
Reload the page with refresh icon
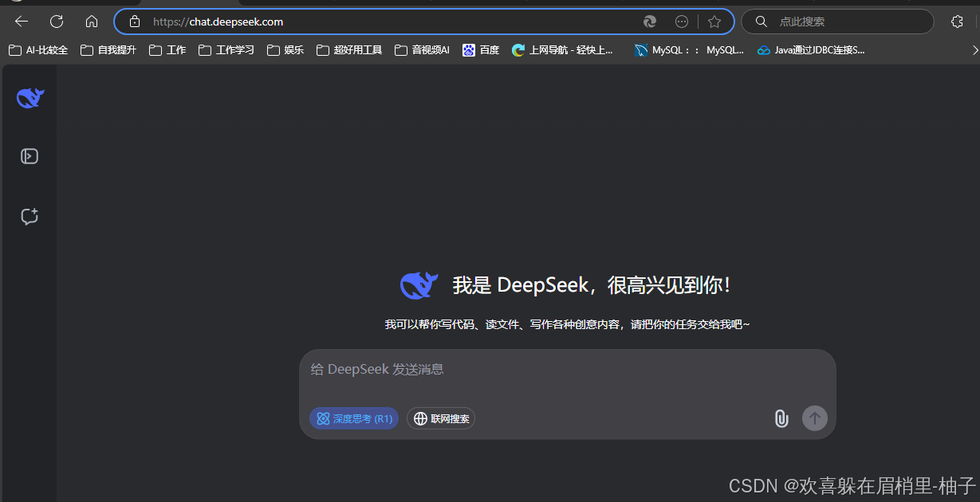tap(57, 22)
